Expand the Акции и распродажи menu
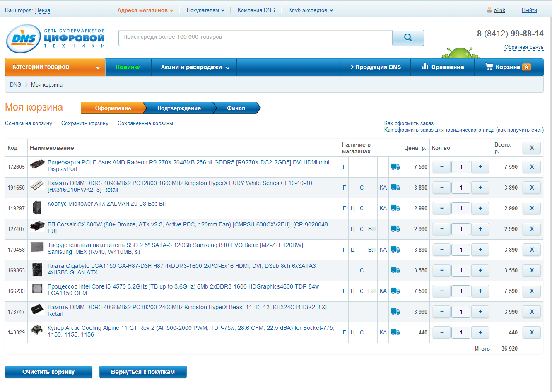Screen dimensions: 552x392 (x=195, y=67)
